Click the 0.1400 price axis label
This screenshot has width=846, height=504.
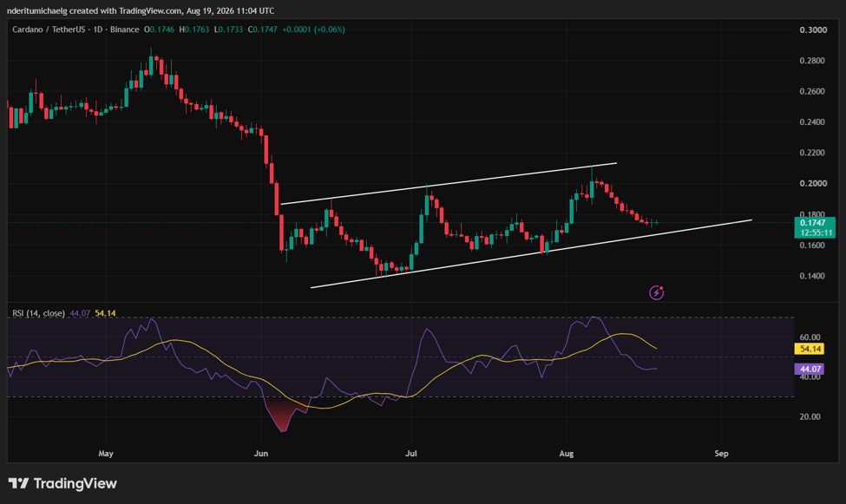(x=812, y=276)
